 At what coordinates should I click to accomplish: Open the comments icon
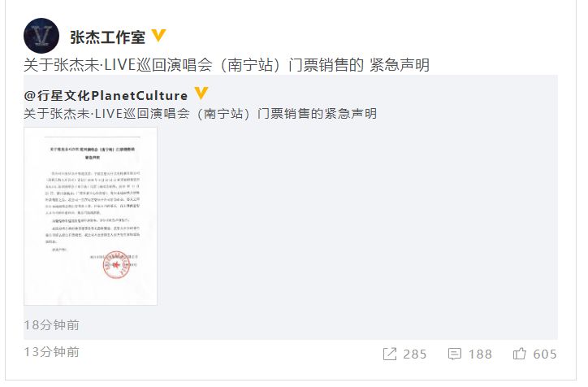(455, 354)
